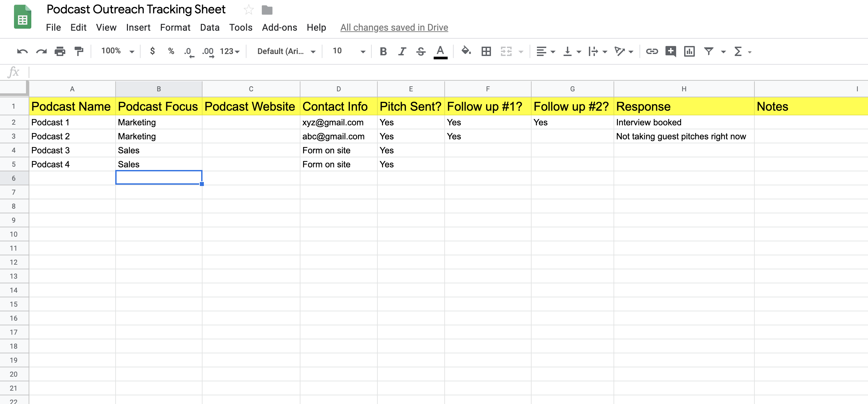
Task: Select 'Sales' in Podcast 3 row
Action: click(159, 150)
